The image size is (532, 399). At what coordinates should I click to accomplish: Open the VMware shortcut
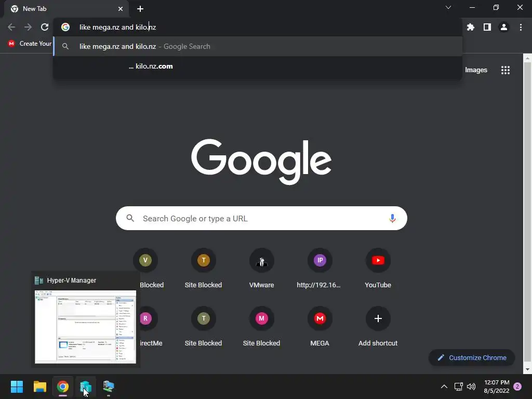click(262, 268)
